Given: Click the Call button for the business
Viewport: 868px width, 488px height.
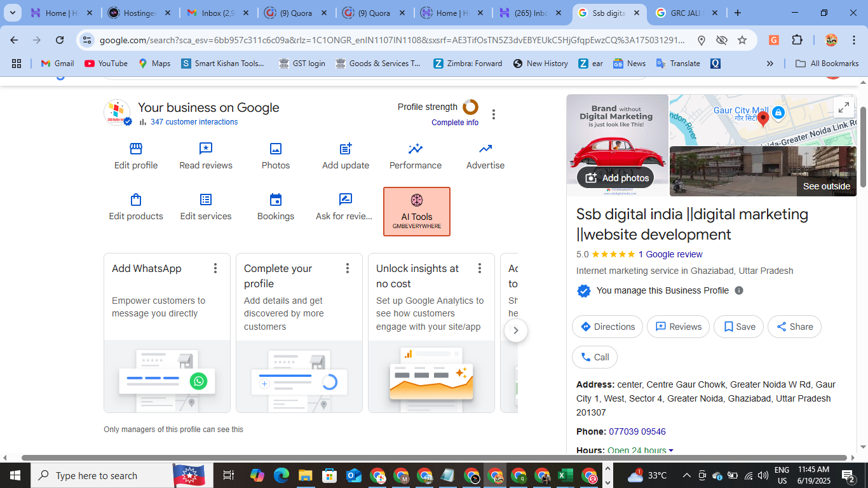Looking at the screenshot, I should tap(594, 357).
